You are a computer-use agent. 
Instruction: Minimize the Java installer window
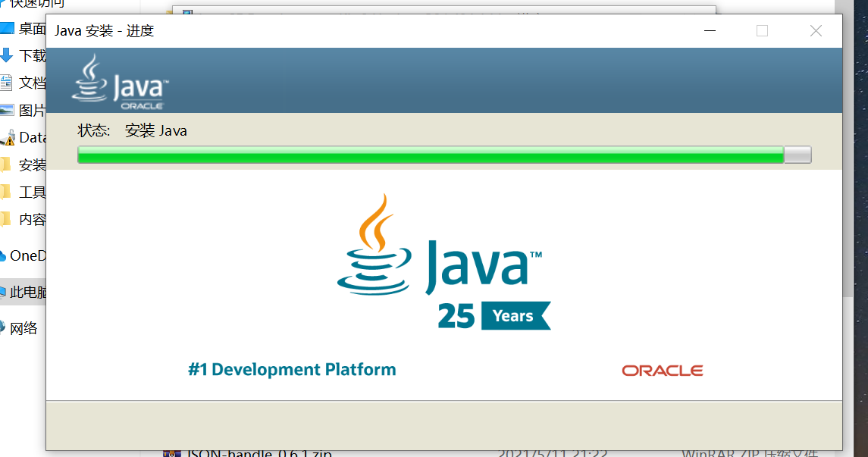click(710, 31)
